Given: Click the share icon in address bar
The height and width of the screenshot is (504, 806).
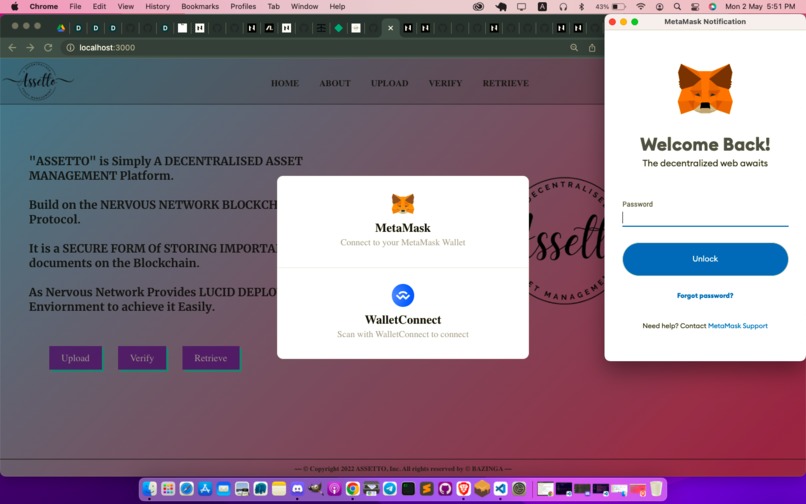Looking at the screenshot, I should (592, 47).
